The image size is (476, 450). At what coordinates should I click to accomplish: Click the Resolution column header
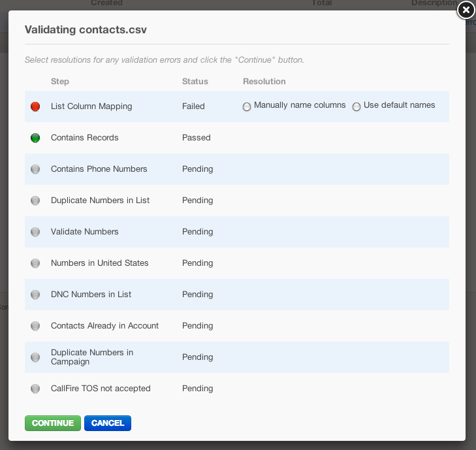[x=264, y=82]
